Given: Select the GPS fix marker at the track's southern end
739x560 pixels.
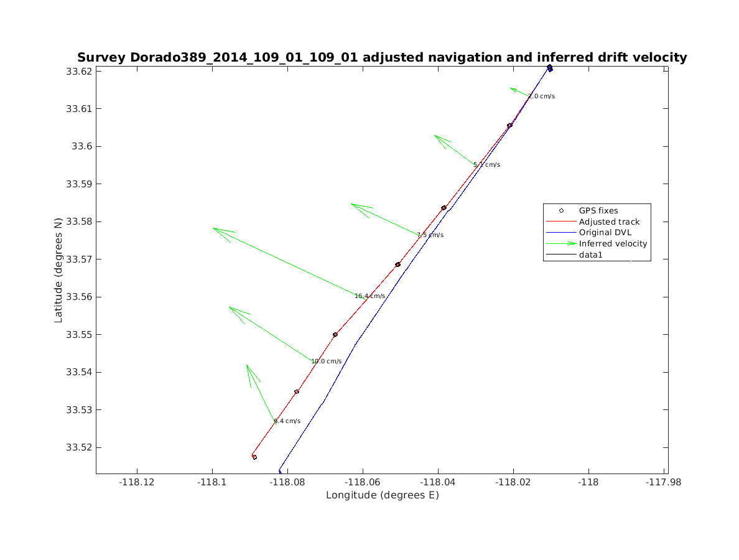Looking at the screenshot, I should pos(254,457).
